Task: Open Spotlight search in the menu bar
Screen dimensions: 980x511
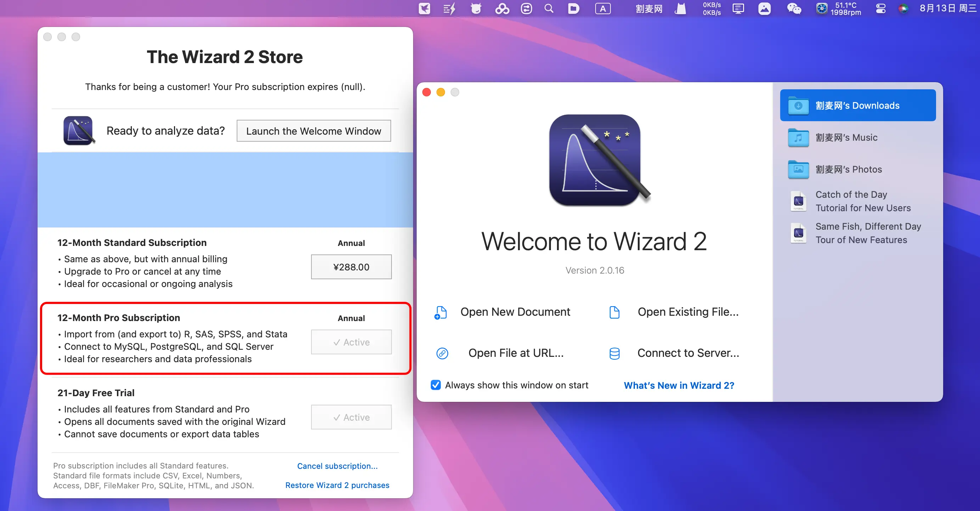Action: [548, 9]
